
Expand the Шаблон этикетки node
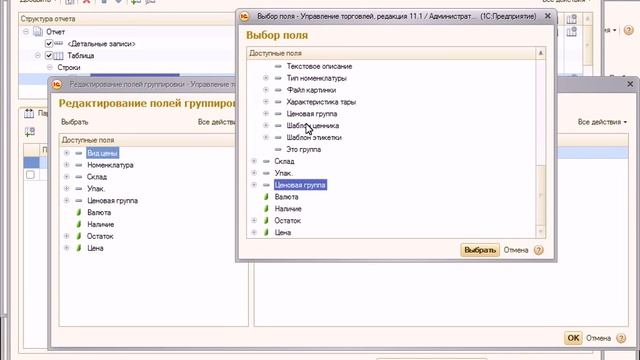pyautogui.click(x=266, y=137)
